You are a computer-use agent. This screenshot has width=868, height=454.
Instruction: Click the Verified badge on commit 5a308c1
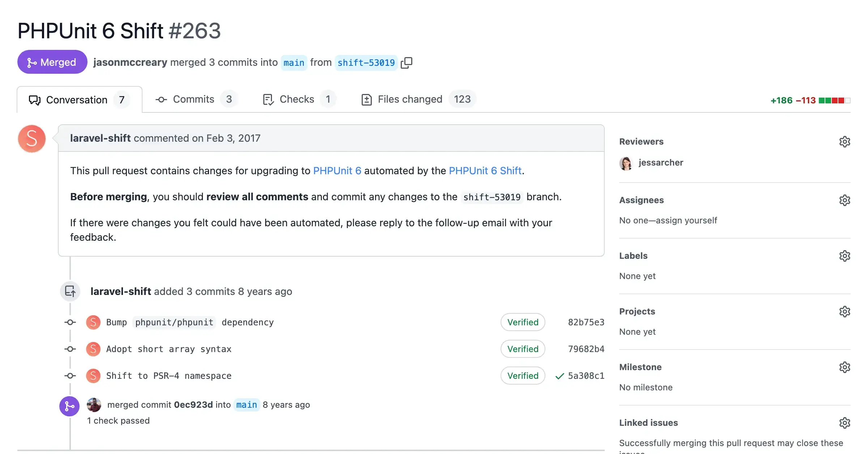[523, 376]
